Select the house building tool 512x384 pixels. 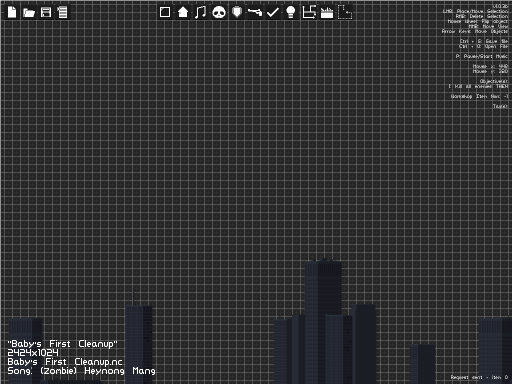(183, 12)
